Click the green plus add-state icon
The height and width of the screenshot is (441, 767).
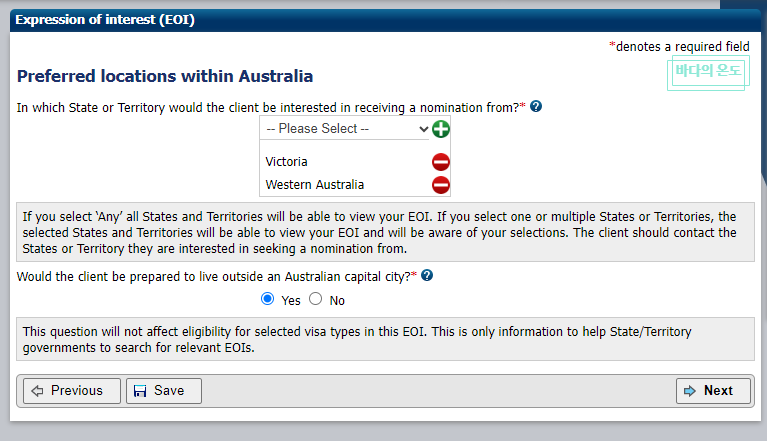[441, 129]
